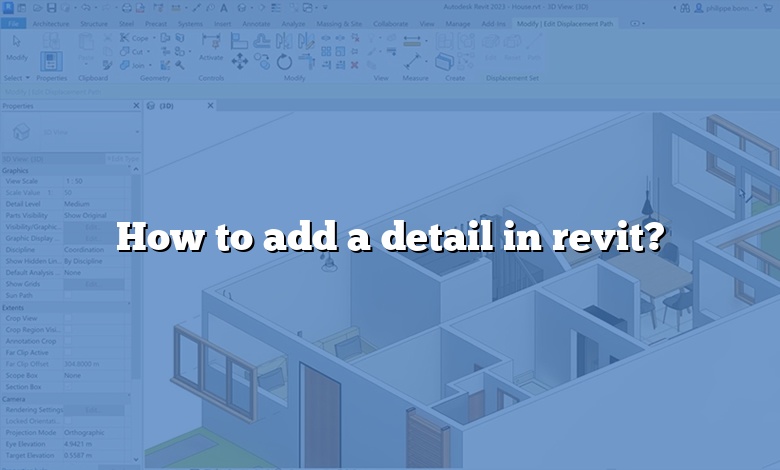780x470 pixels.
Task: Click the Properties palette vertical scrollbar
Action: (137, 278)
